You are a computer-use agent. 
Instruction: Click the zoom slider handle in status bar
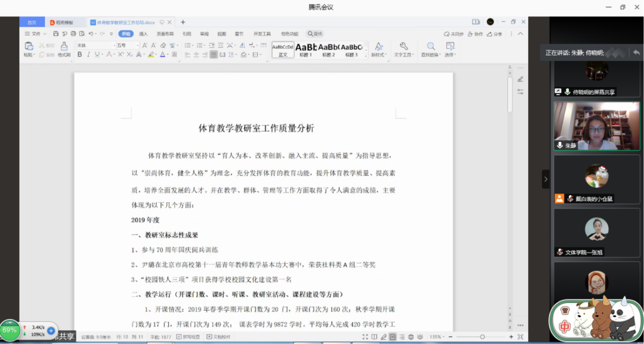(482, 337)
